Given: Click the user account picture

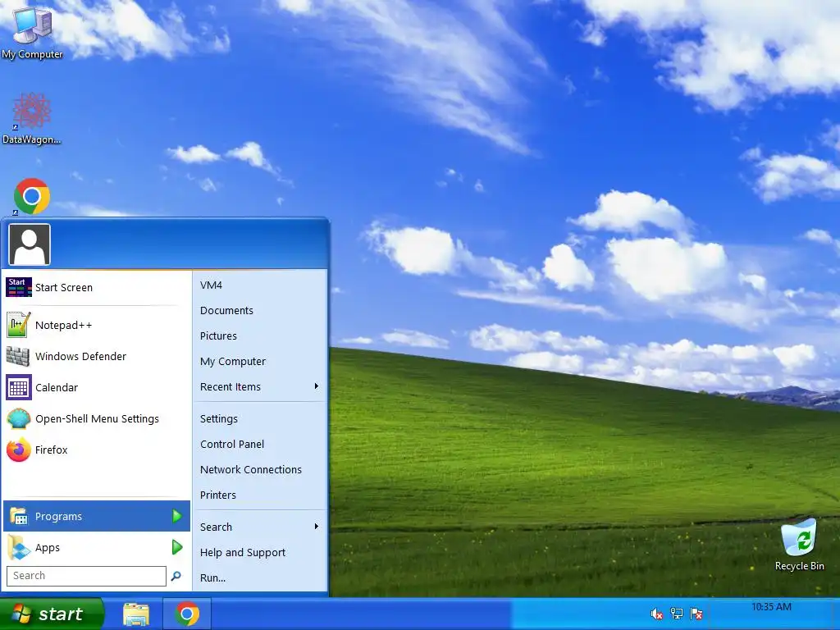Looking at the screenshot, I should point(30,244).
